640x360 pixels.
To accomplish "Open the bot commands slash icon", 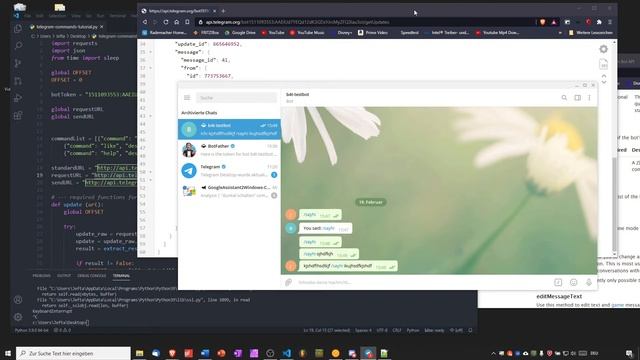I will [x=558, y=282].
